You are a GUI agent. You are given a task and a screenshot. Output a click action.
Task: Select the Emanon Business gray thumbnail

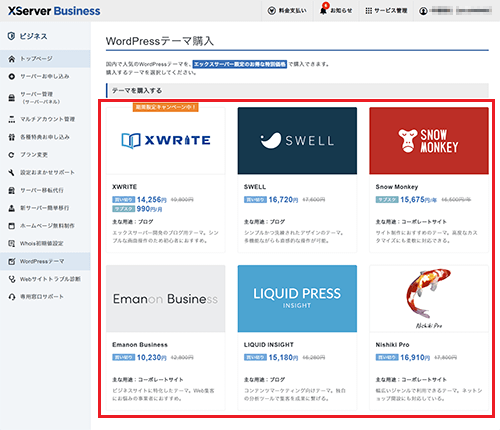pyautogui.click(x=166, y=299)
